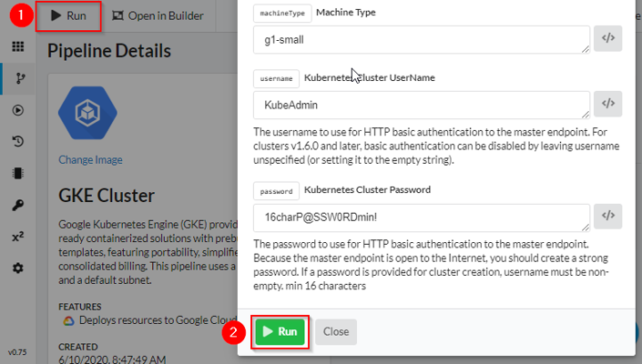
Task: Click the Machine Type label
Action: (346, 12)
